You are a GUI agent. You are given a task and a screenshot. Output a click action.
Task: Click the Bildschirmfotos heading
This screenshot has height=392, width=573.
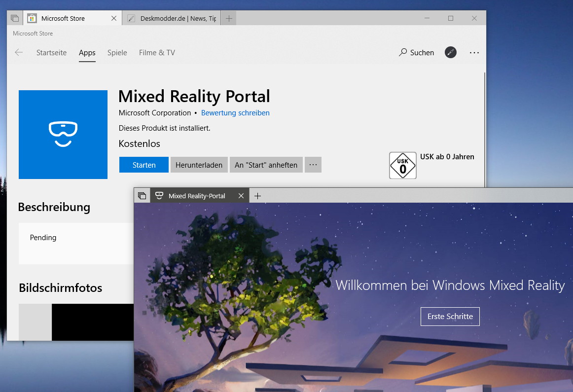pyautogui.click(x=61, y=288)
